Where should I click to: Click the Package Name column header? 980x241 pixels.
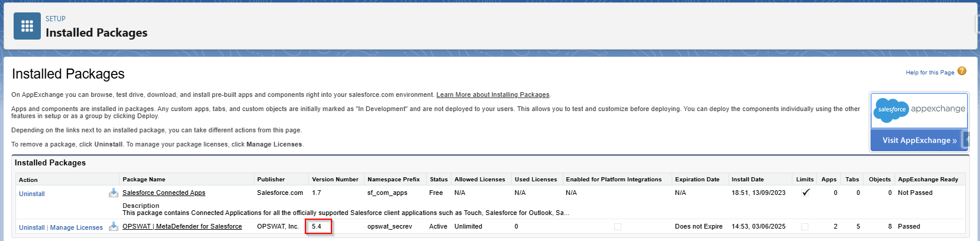144,179
